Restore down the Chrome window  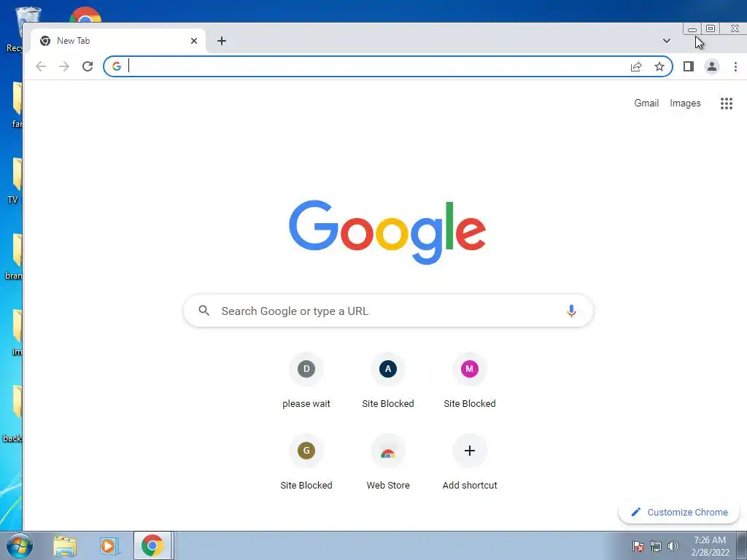[711, 28]
